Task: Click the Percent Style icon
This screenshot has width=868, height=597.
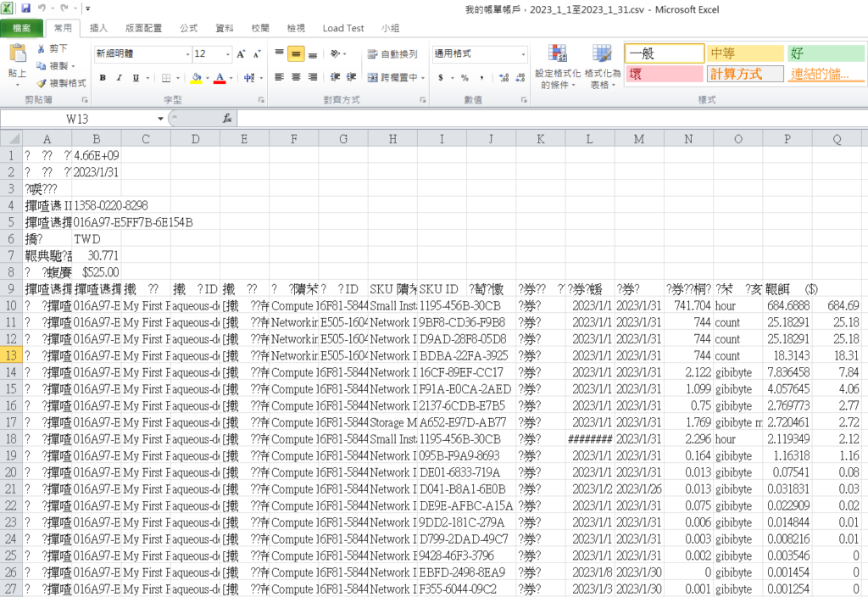Action: tap(465, 78)
